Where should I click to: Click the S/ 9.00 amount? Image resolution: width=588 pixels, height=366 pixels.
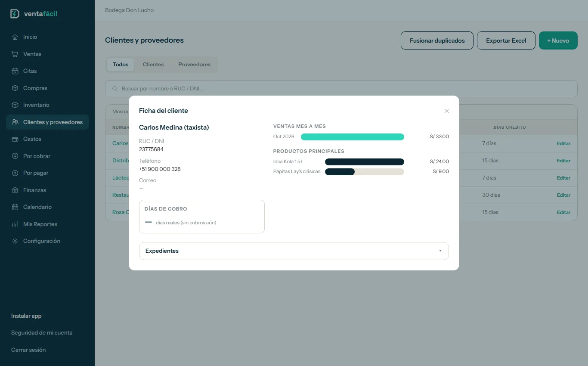[441, 172]
